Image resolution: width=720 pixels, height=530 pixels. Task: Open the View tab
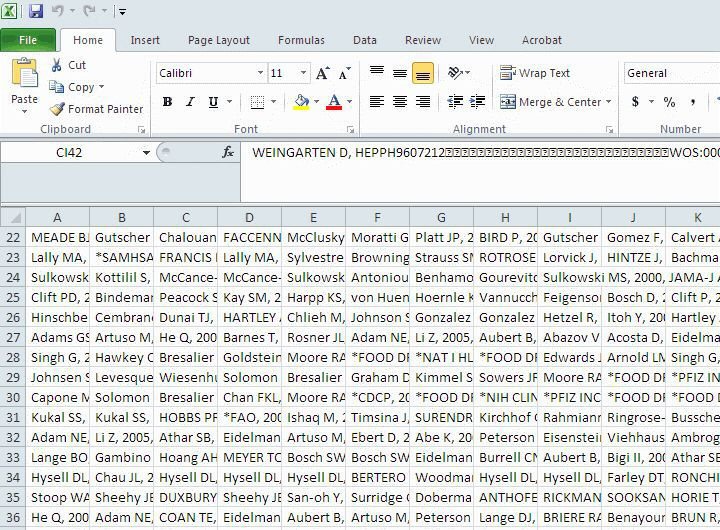click(x=481, y=40)
